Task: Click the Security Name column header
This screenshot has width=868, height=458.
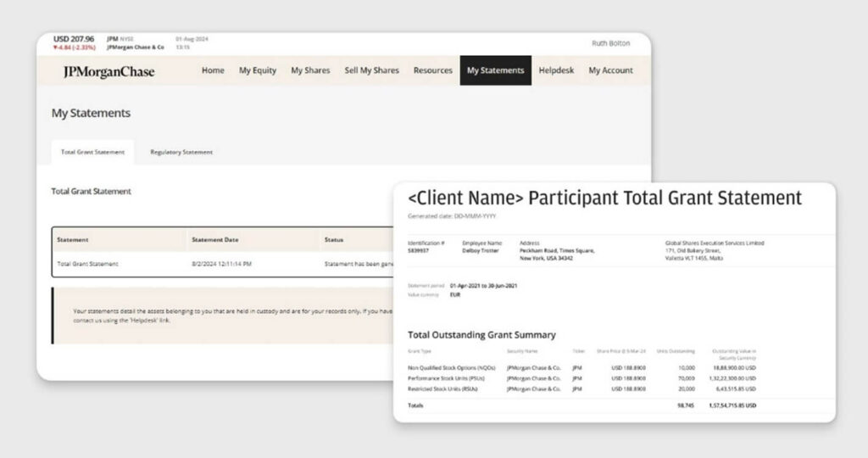Action: click(522, 351)
